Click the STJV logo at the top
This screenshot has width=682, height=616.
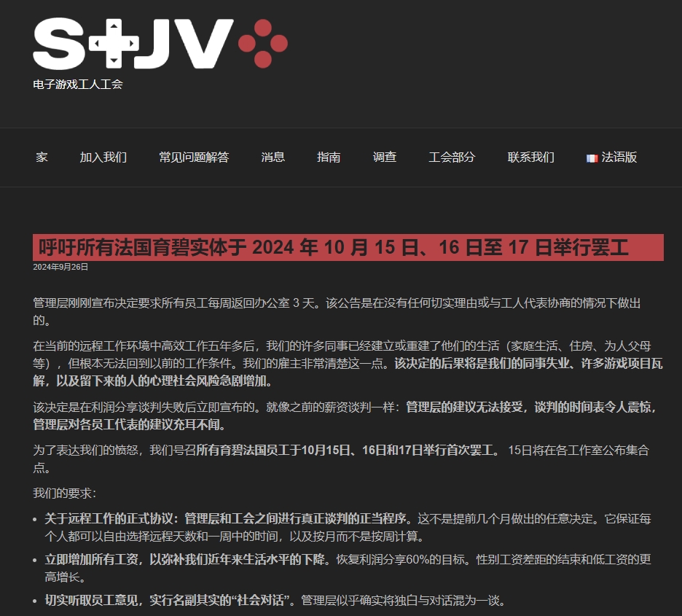(x=160, y=44)
